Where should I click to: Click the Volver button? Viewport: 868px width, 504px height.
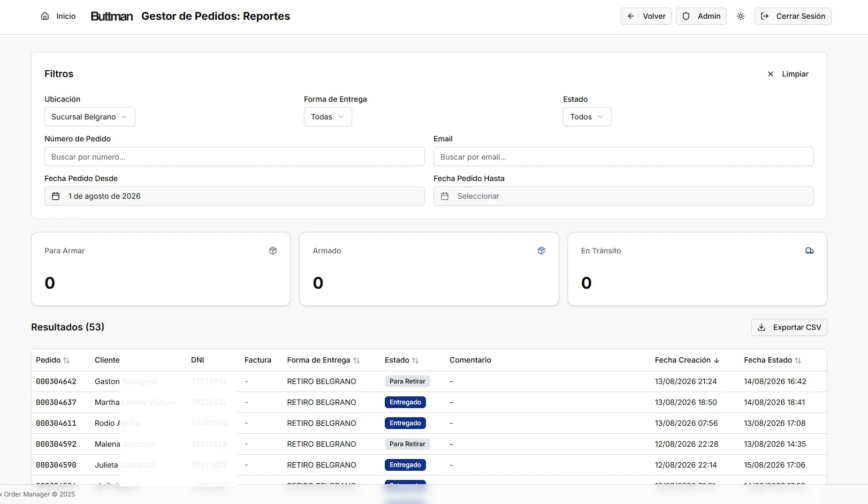(646, 16)
